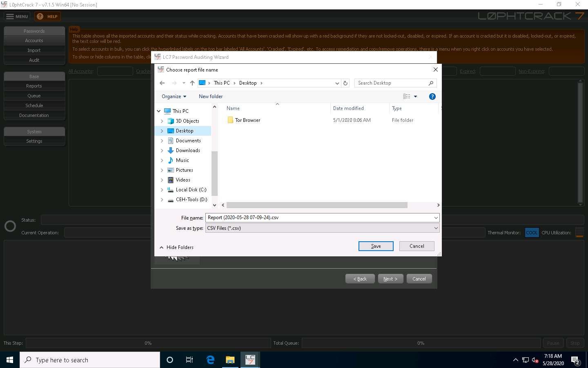Open Documentation in LC7 sidebar

(x=34, y=115)
